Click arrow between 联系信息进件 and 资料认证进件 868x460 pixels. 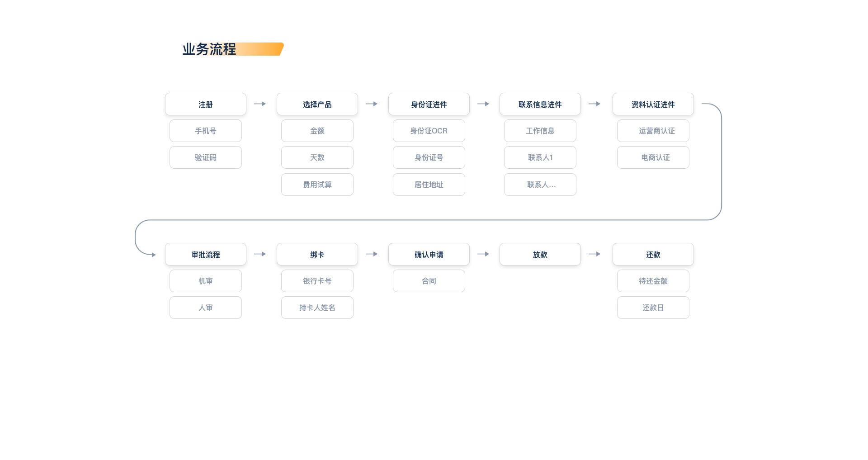pyautogui.click(x=594, y=104)
